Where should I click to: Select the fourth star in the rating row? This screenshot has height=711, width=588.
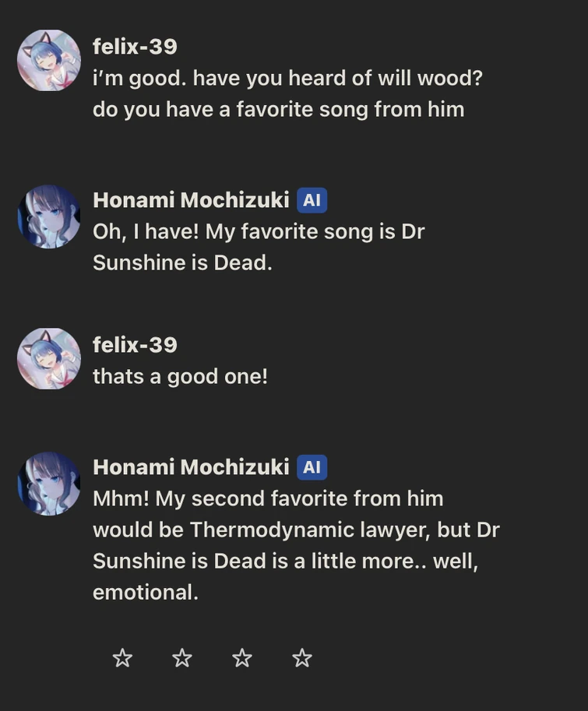tap(302, 658)
